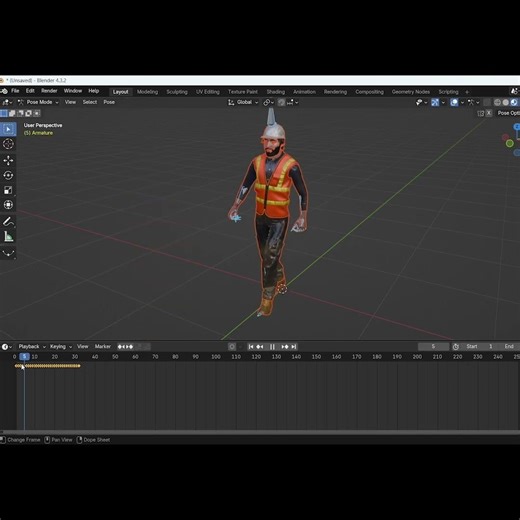Switch to the Modeling workspace tab
The image size is (520, 520).
147,92
